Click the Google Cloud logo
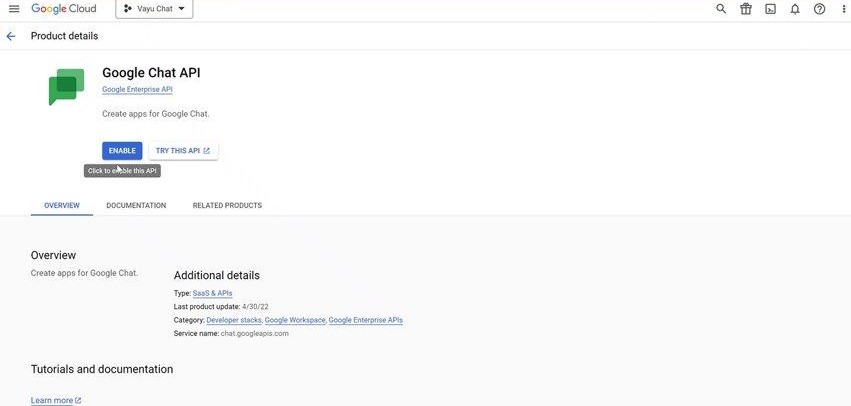Viewport: 851px width, 406px height. point(62,9)
